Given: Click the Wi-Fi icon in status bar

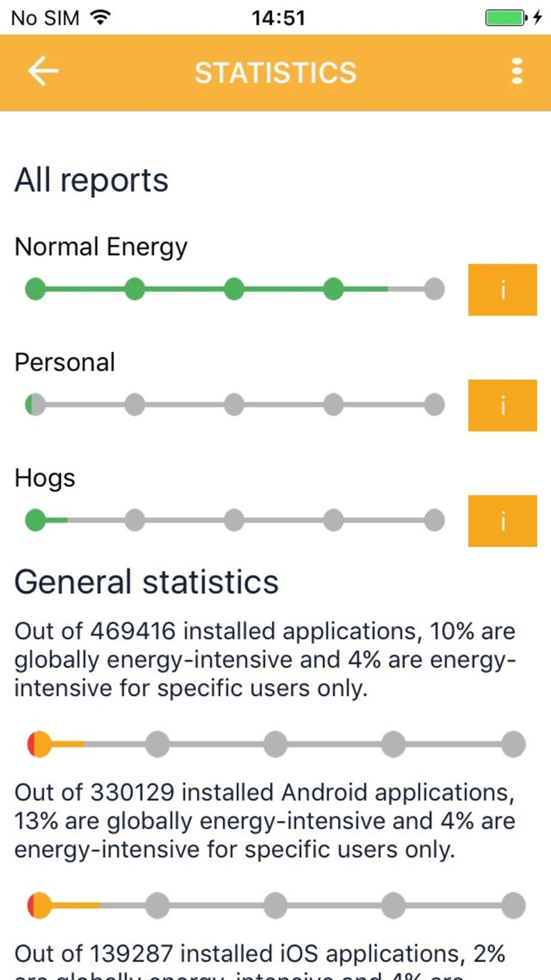Looking at the screenshot, I should pos(100,18).
